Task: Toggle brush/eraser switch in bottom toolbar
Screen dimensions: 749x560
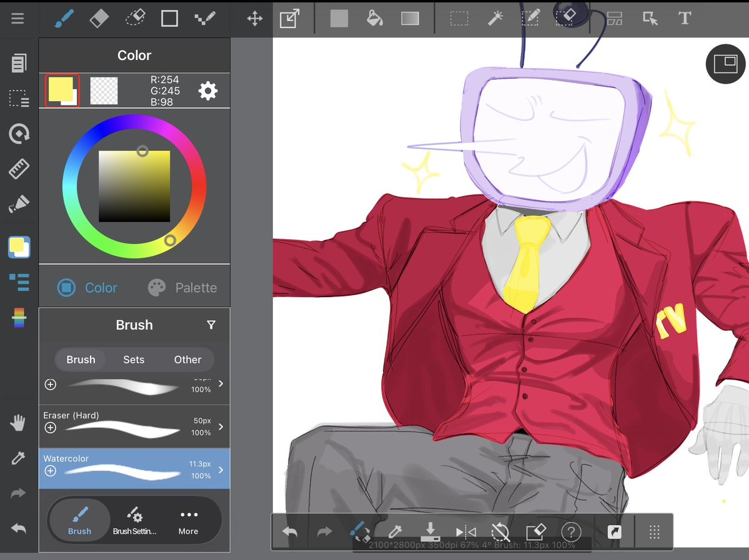Action: 359,531
